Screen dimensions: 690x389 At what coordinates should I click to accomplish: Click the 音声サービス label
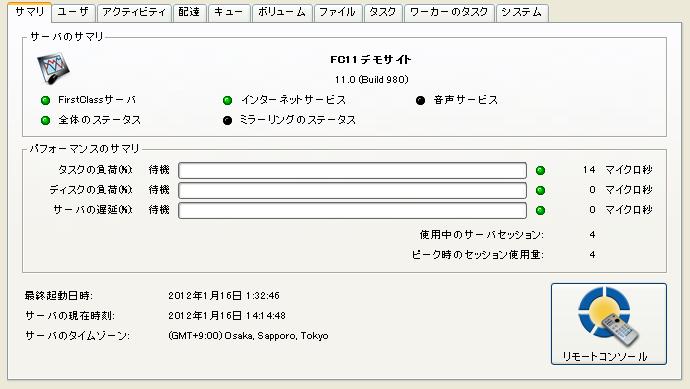pos(466,100)
